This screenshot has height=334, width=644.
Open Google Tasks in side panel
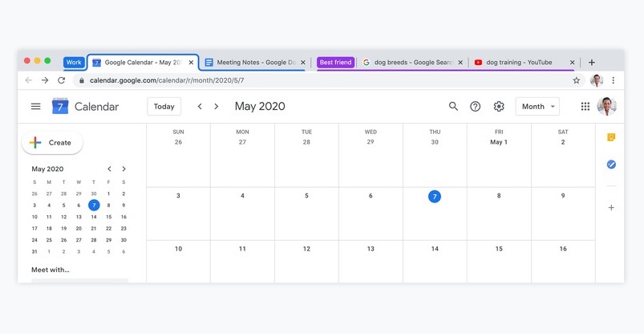pyautogui.click(x=611, y=165)
